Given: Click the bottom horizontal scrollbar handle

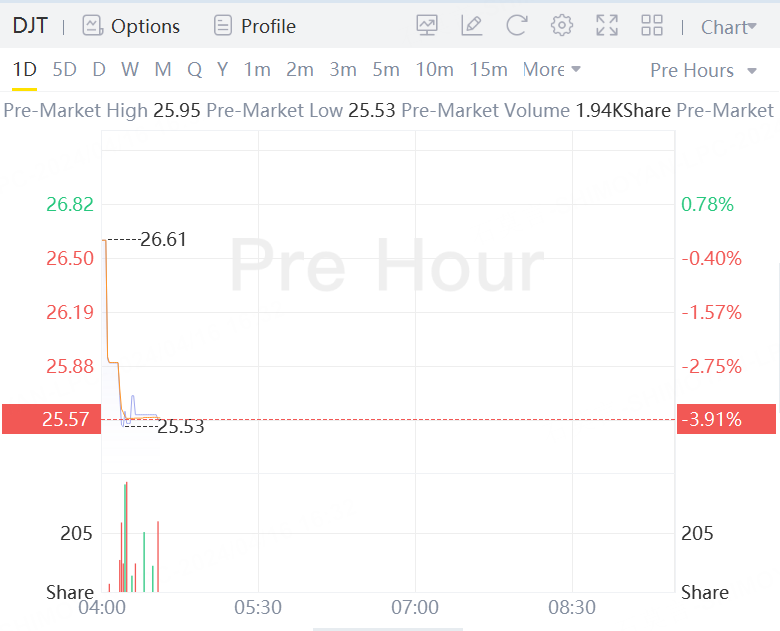Looking at the screenshot, I should [x=388, y=630].
